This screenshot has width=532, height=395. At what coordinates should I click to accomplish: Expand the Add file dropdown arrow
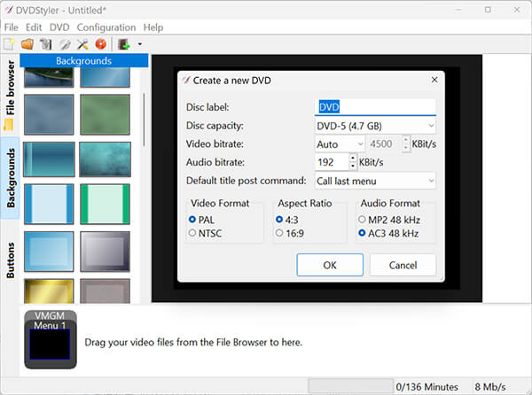coord(139,44)
